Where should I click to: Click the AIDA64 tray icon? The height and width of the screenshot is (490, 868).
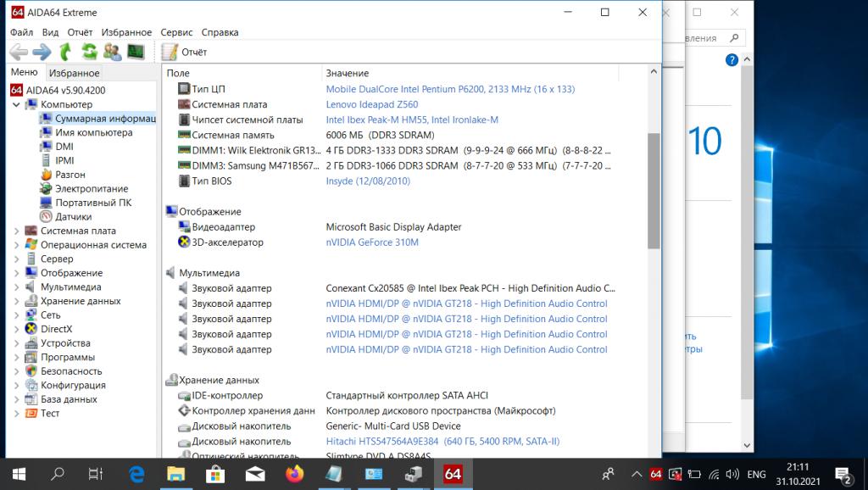(656, 474)
